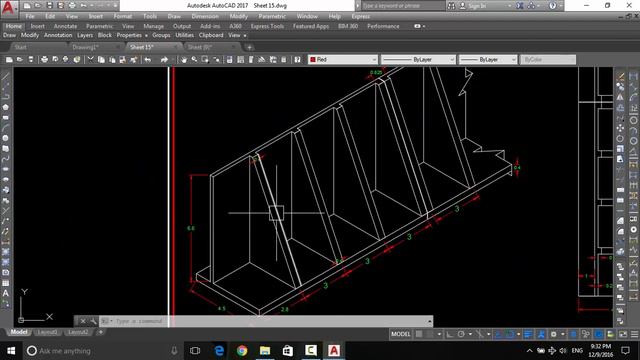Image resolution: width=640 pixels, height=360 pixels.
Task: Click the Autodesk Exchange Apps icon
Action: pos(520,6)
